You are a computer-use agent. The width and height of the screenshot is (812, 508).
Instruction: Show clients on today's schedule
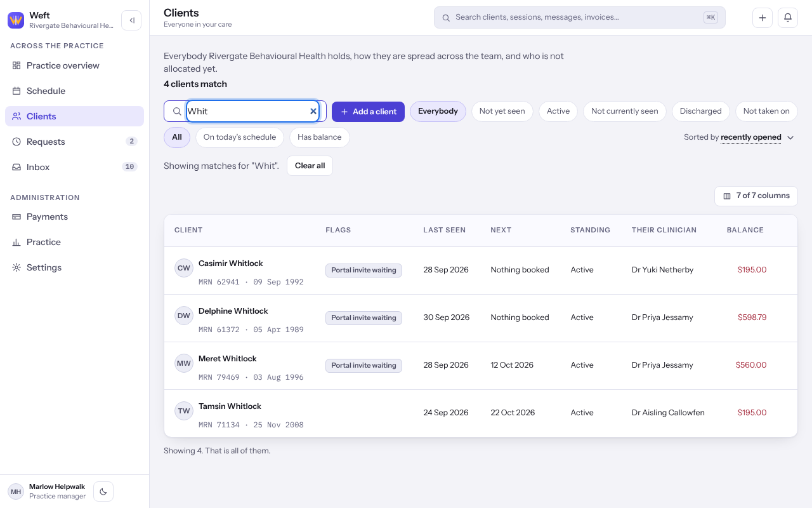(240, 137)
